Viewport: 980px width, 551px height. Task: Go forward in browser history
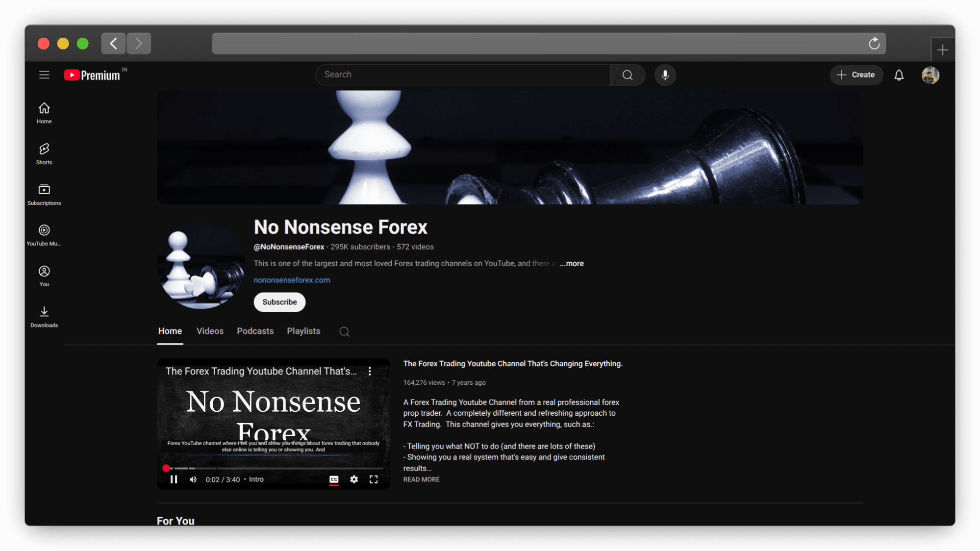tap(139, 44)
